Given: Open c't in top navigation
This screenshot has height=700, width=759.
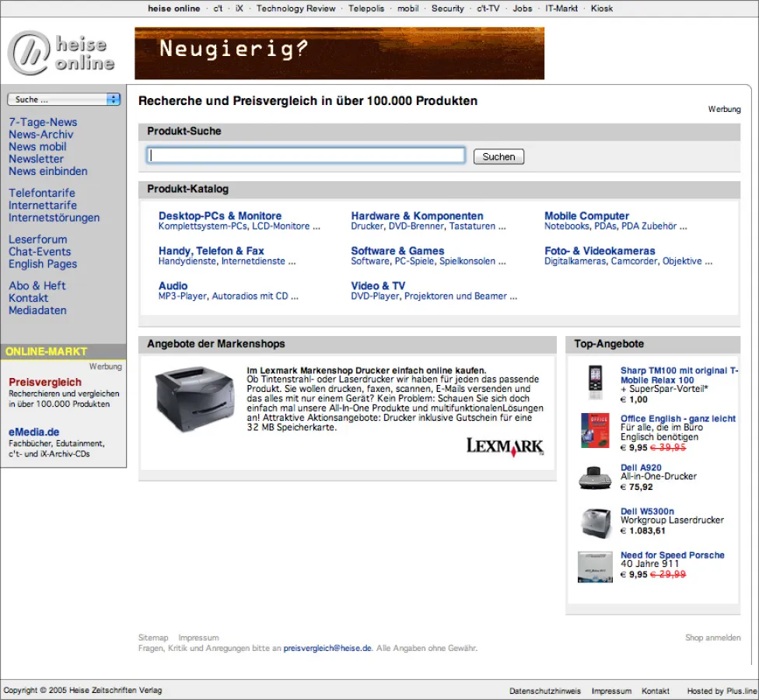Looking at the screenshot, I should pyautogui.click(x=218, y=9).
